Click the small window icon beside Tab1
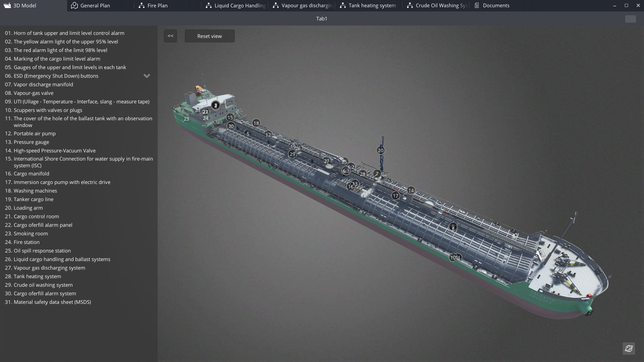This screenshot has width=644, height=362. (631, 19)
